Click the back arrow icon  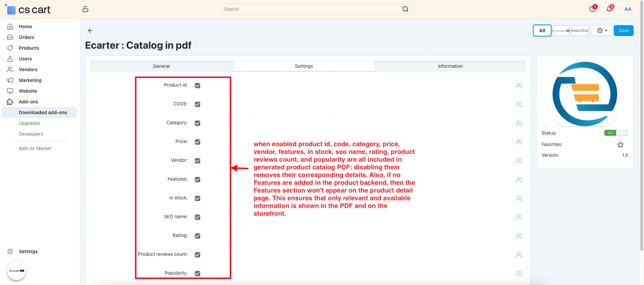[90, 31]
